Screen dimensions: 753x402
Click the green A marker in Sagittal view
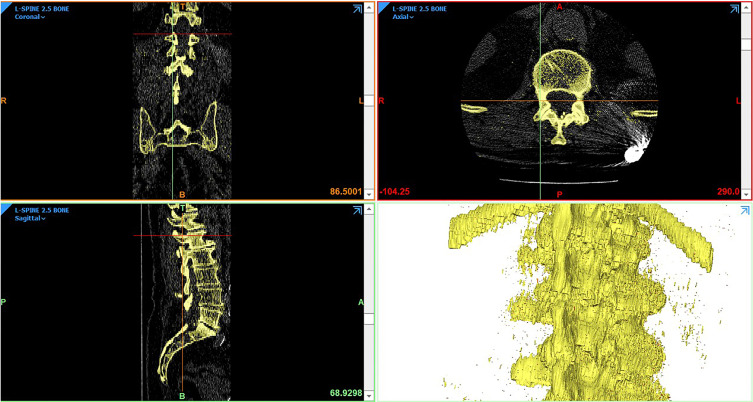pos(361,302)
